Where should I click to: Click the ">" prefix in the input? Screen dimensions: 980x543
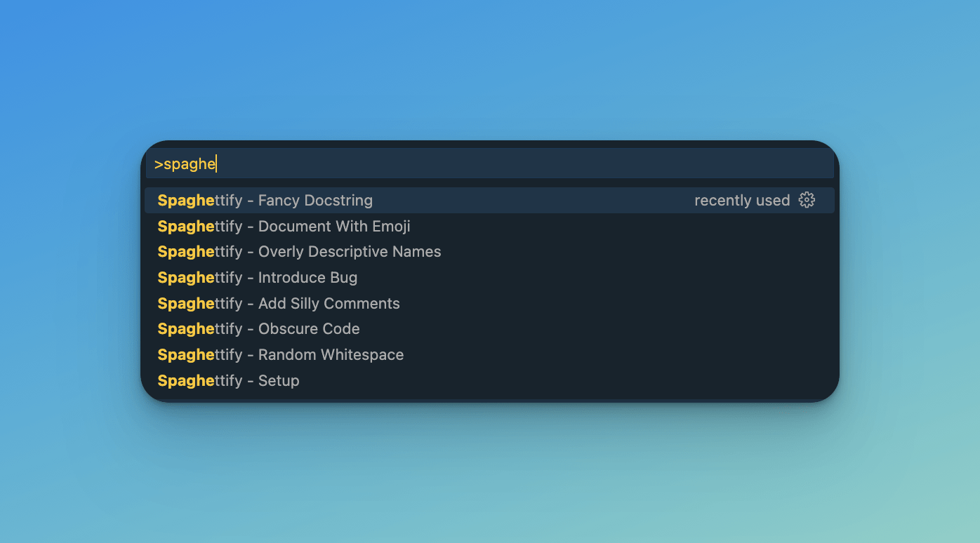click(159, 164)
